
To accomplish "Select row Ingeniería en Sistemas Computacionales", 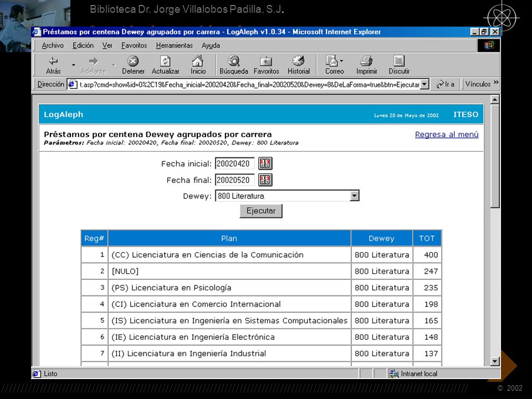I will pyautogui.click(x=261, y=321).
